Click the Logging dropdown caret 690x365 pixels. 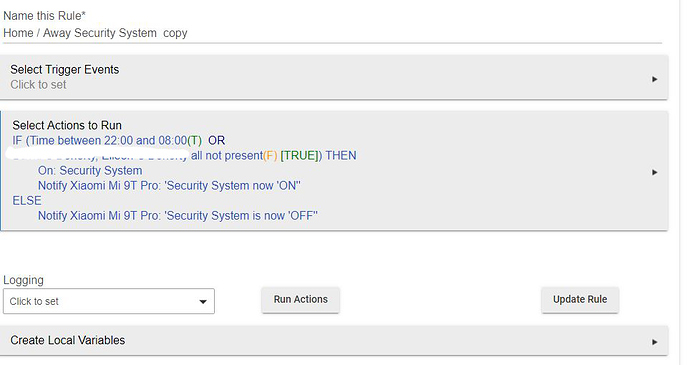203,302
